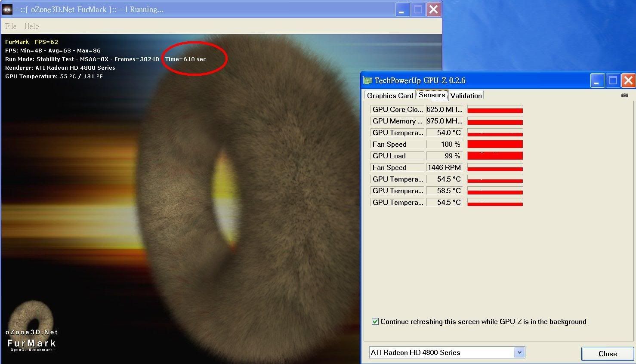Image resolution: width=636 pixels, height=364 pixels.
Task: Open the Help menu in FurMark
Action: pos(31,26)
